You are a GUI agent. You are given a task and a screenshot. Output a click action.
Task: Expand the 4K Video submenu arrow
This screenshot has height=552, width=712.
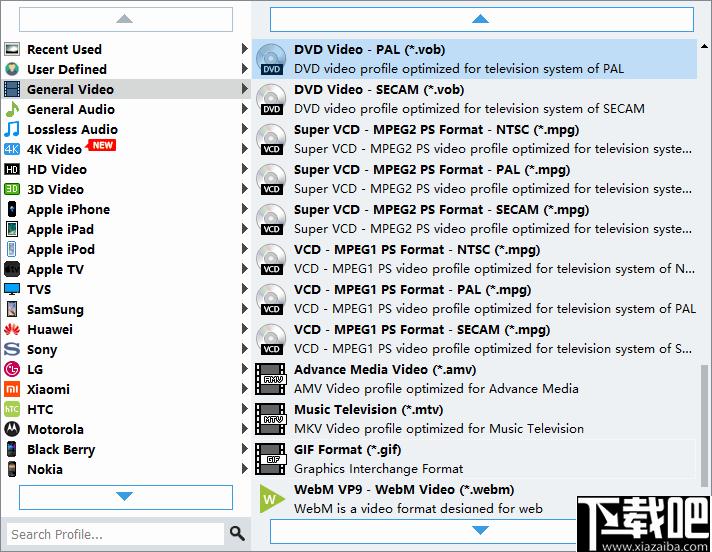[x=245, y=148]
